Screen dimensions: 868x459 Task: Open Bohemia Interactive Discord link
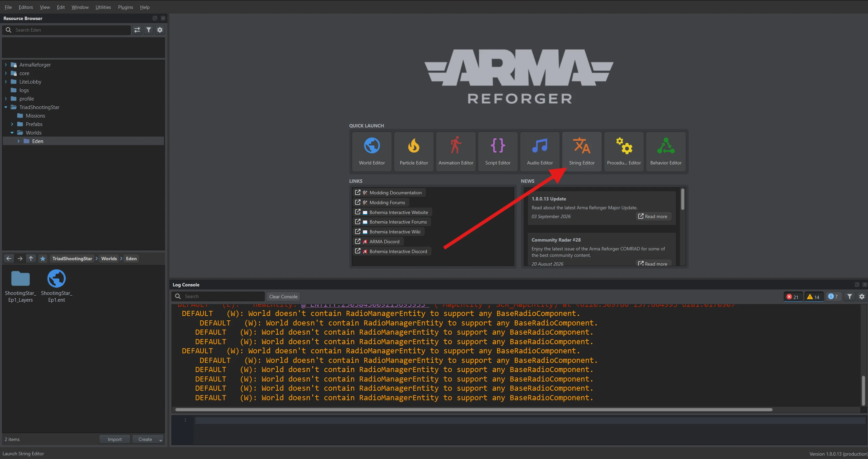coord(392,251)
